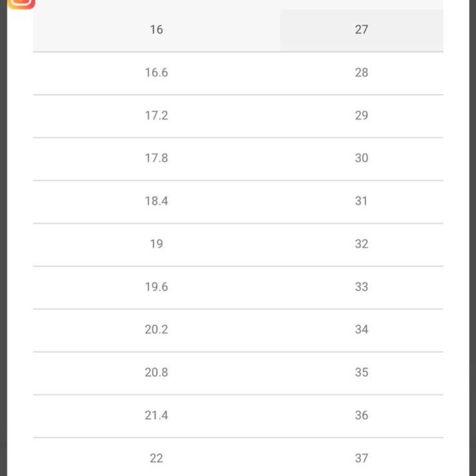476x476 pixels.
Task: Select the cell showing 16
Action: pyautogui.click(x=156, y=29)
